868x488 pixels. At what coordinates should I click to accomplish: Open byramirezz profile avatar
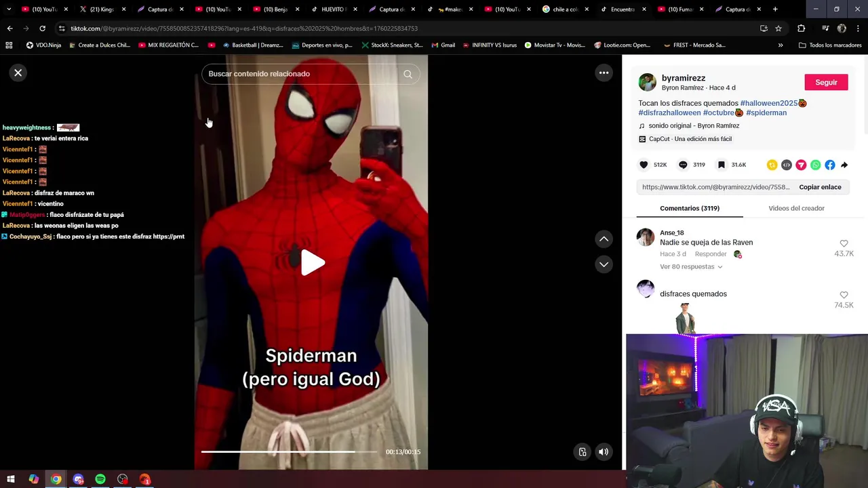[x=647, y=83]
